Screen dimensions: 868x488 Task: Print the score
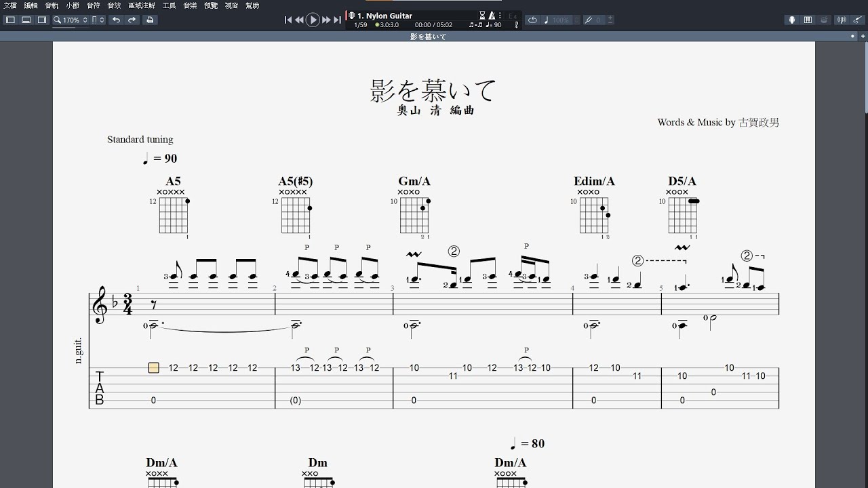click(x=150, y=20)
